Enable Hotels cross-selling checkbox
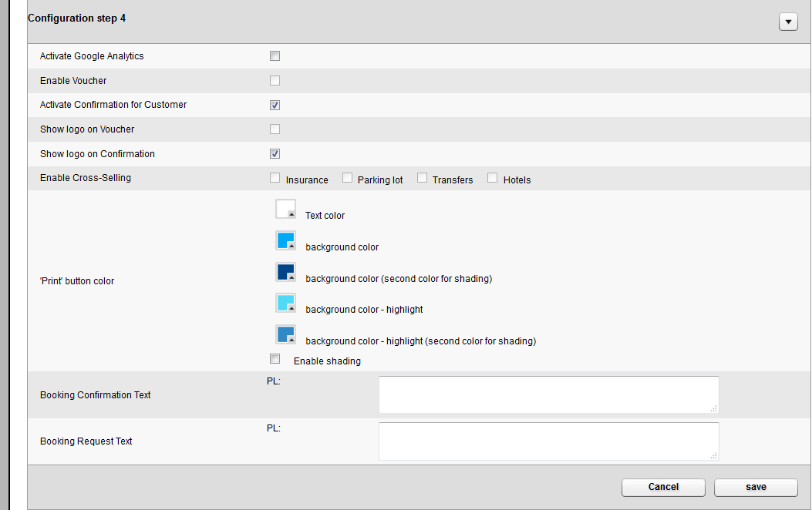The height and width of the screenshot is (510, 812). (493, 178)
